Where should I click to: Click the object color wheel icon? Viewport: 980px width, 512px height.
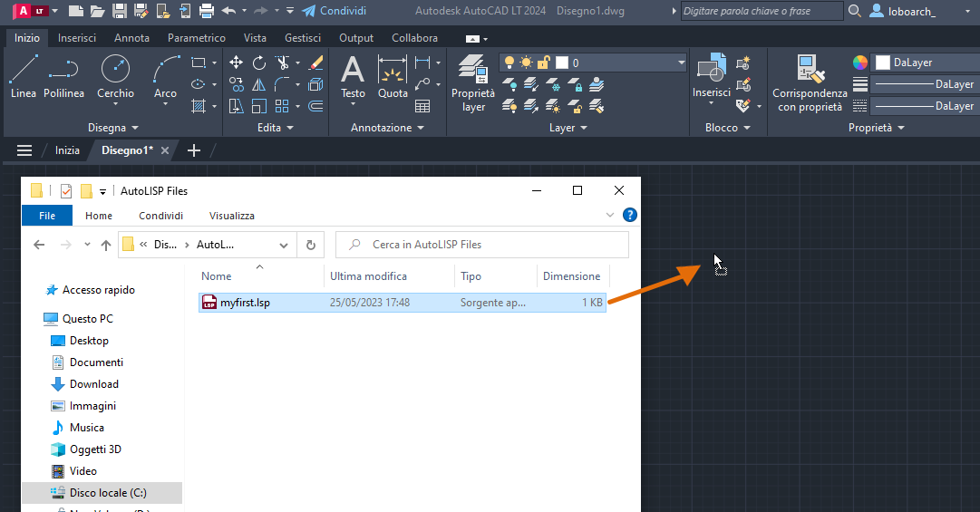[860, 63]
